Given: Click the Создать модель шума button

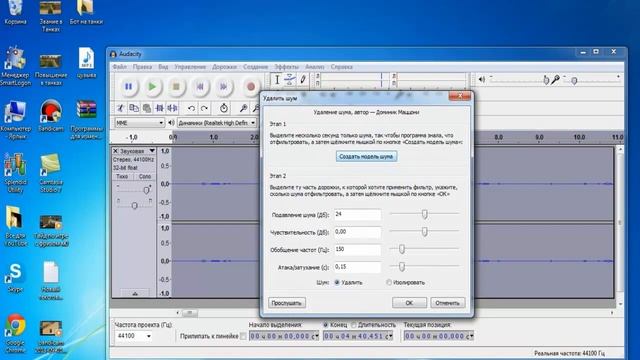Looking at the screenshot, I should [366, 156].
